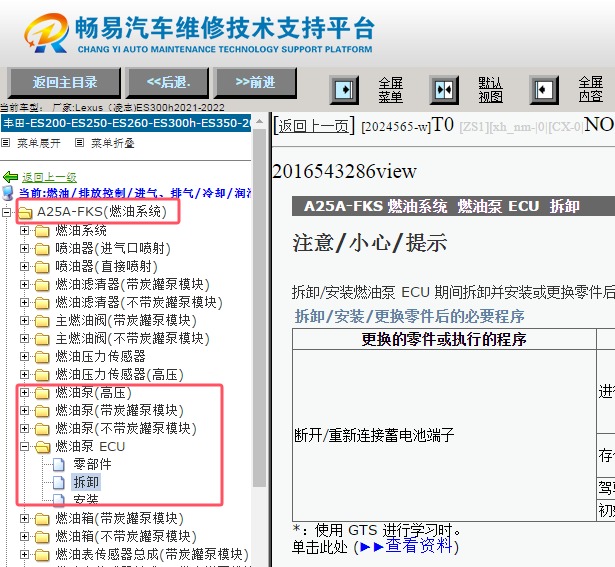Viewport: 615px width, 567px height.
Task: Click the current path computer icon
Action: [8, 193]
